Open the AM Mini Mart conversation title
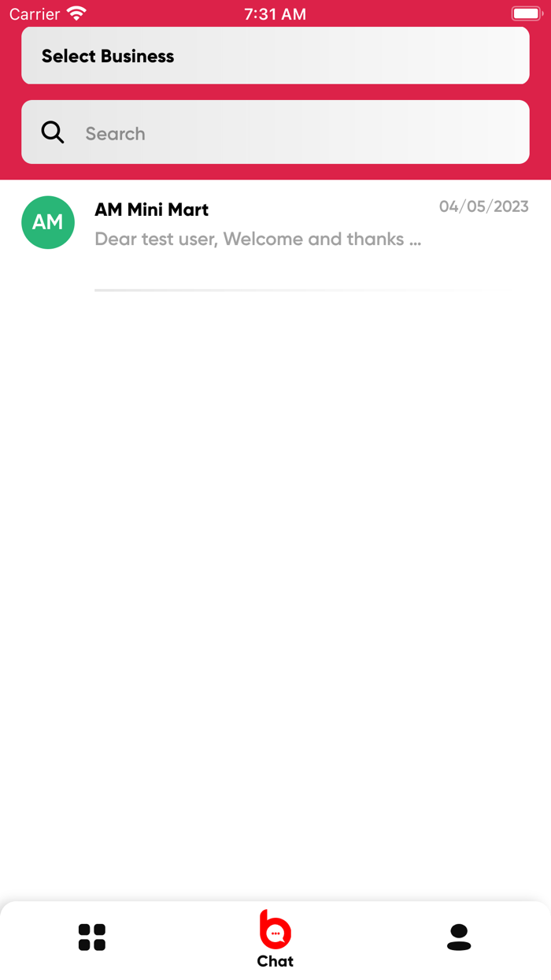The image size is (551, 980). (x=152, y=210)
